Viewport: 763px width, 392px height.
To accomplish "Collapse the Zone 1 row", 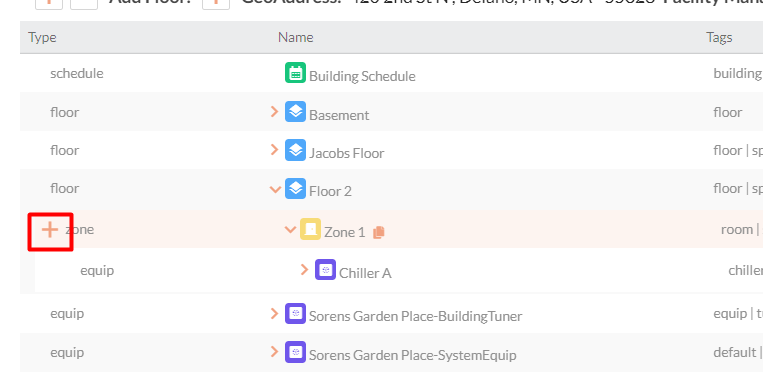I will coord(291,229).
